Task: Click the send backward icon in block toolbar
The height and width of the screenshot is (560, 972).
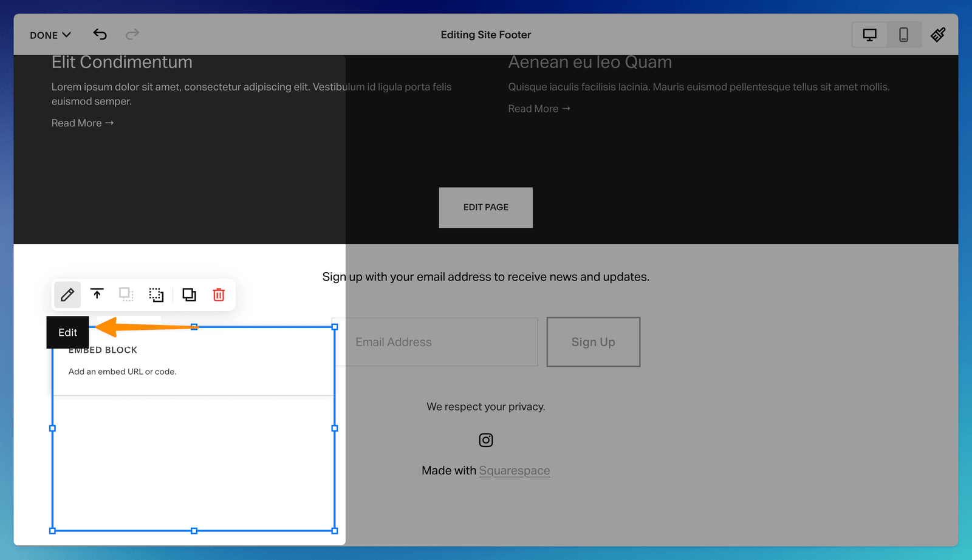Action: tap(126, 295)
